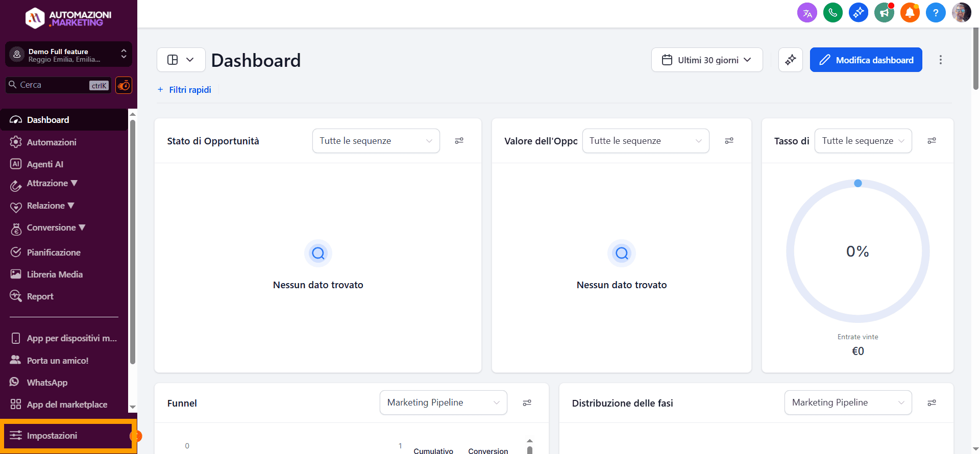Open the orange notifications bell
Viewport: 980px width, 454px height.
tap(910, 13)
